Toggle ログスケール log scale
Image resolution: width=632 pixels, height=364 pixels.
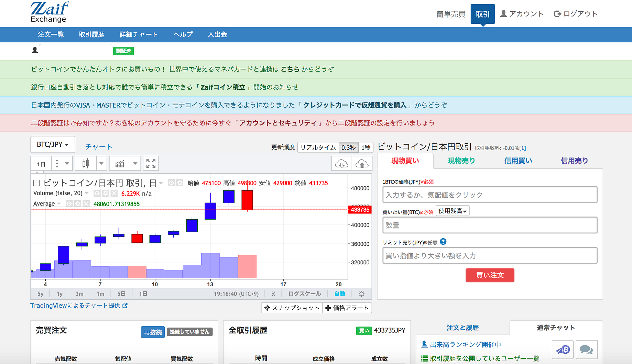point(305,294)
